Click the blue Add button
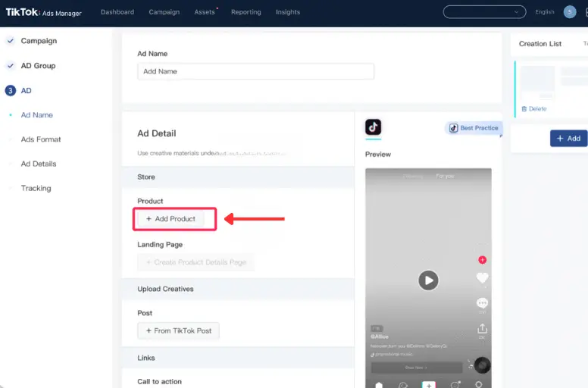Viewport: 588px width, 388px height. point(568,139)
